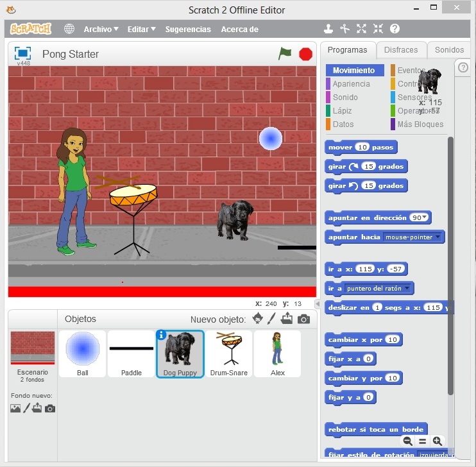476x467 pixels.
Task: Zoom in the scripts area
Action: [437, 441]
